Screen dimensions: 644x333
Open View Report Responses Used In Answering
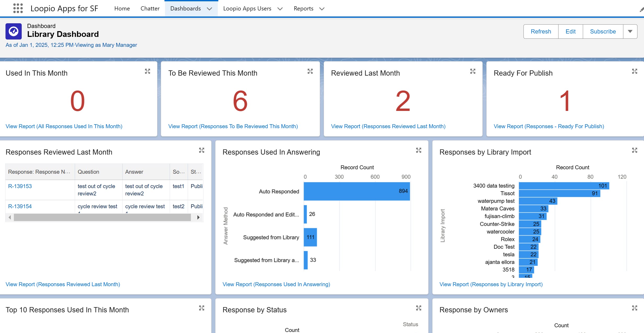tap(276, 284)
